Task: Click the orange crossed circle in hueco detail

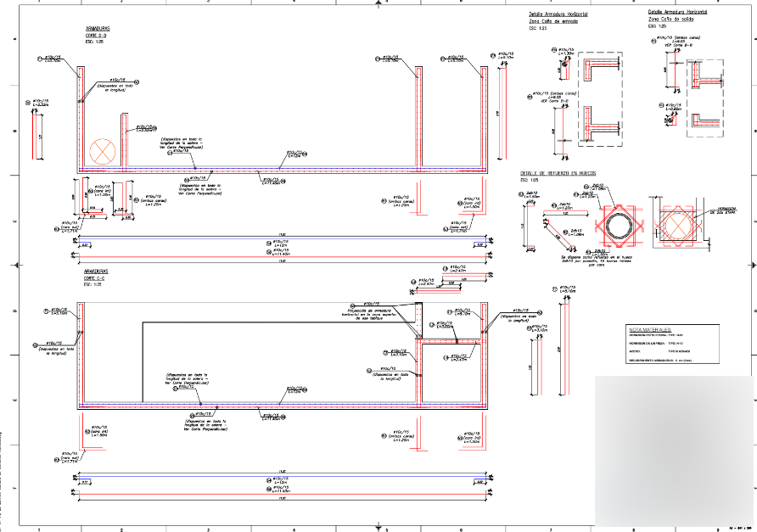Action: (676, 227)
